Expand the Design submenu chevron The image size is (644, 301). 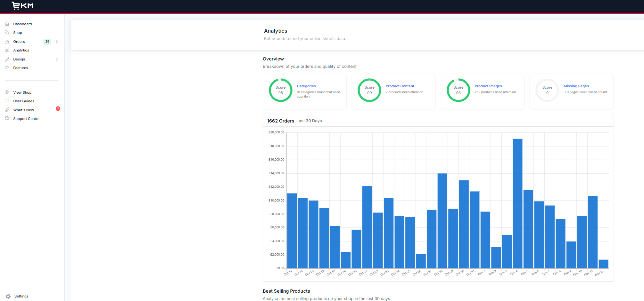57,59
